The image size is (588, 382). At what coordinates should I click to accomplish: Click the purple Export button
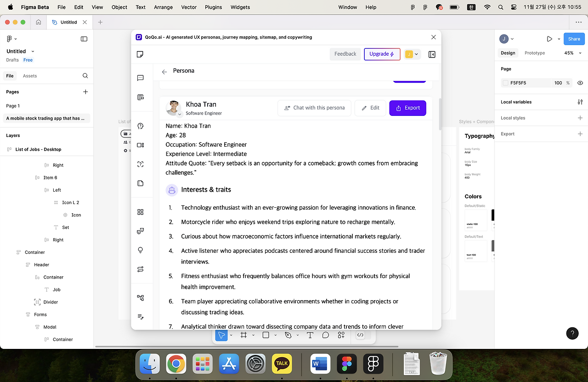407,108
